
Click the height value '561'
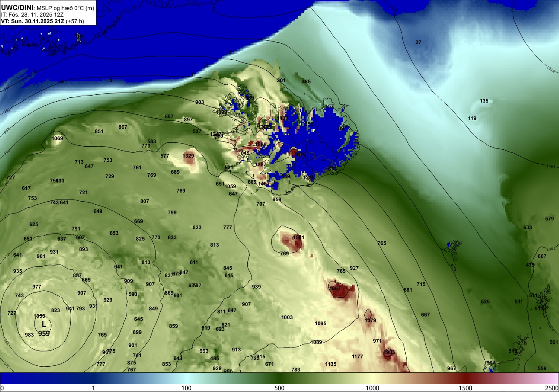coord(554,342)
